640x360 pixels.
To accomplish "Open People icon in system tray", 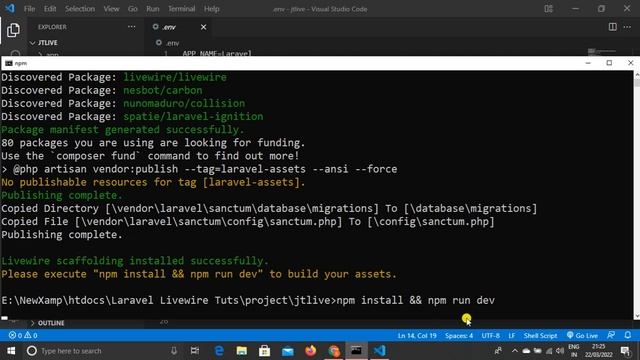I will pos(498,351).
